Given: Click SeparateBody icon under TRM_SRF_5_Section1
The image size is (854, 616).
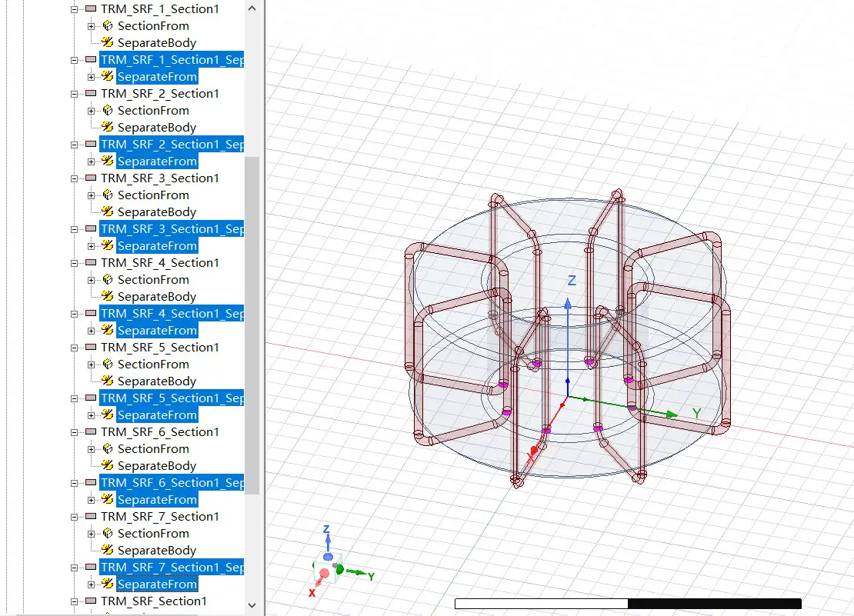Looking at the screenshot, I should click(x=108, y=381).
